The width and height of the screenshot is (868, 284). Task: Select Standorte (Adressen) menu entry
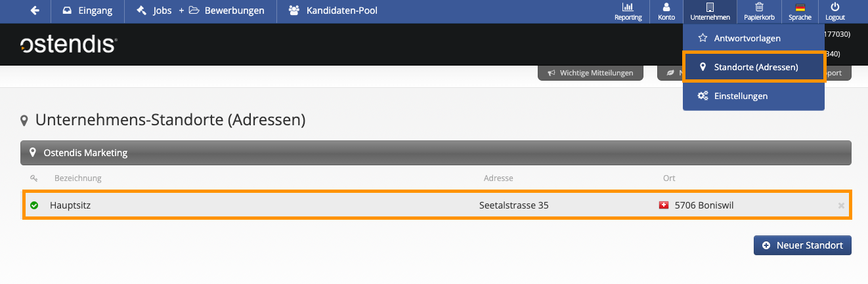click(x=754, y=67)
